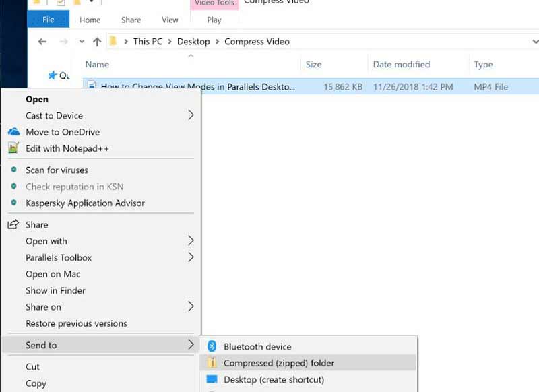The height and width of the screenshot is (392, 539).
Task: Expand the Share on submenu arrow
Action: click(x=191, y=306)
